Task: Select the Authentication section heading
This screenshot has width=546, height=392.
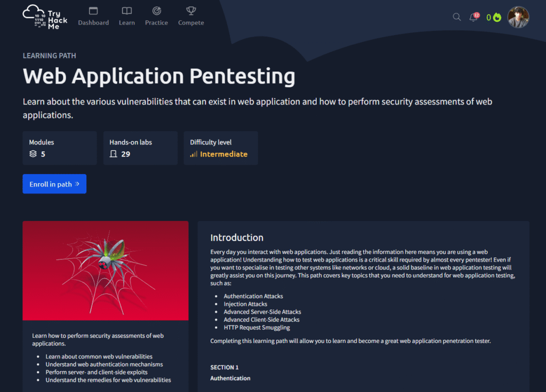Action: tap(230, 378)
